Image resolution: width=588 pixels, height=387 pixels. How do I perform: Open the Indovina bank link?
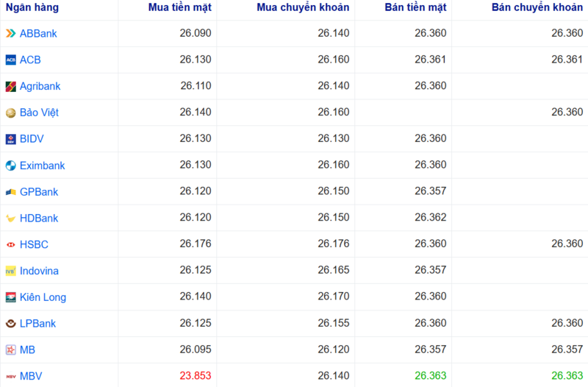[39, 271]
